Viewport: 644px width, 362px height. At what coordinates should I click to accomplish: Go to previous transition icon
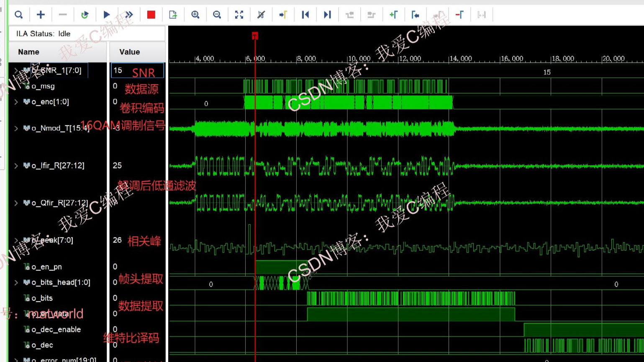[305, 14]
